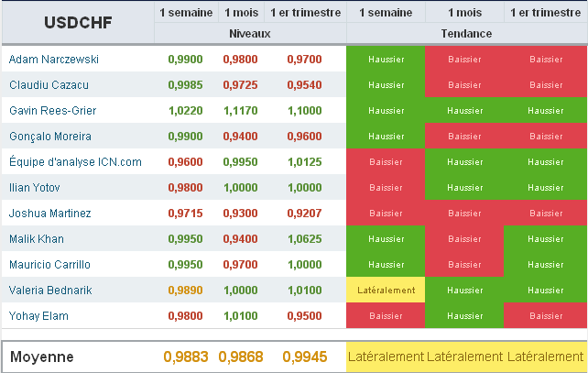Click Gavin Rees-Grier name

tap(52, 111)
